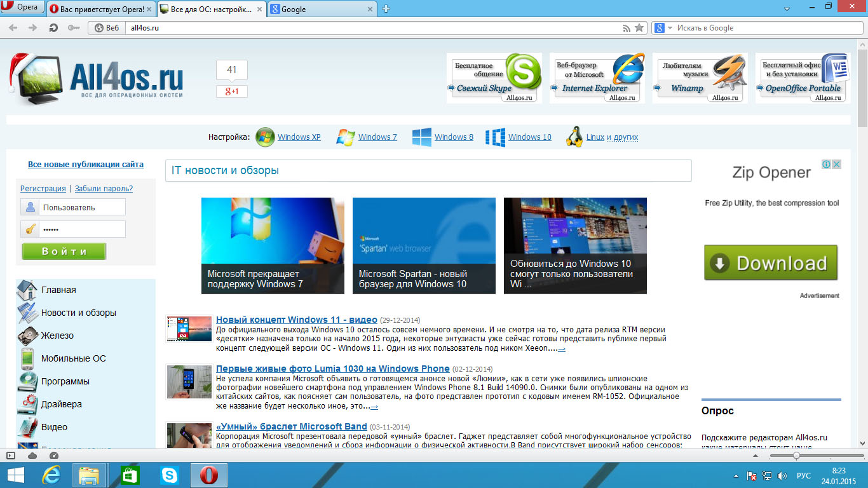Click the 'Мобильные ОС' phone icon
868x488 pixels.
[x=27, y=358]
